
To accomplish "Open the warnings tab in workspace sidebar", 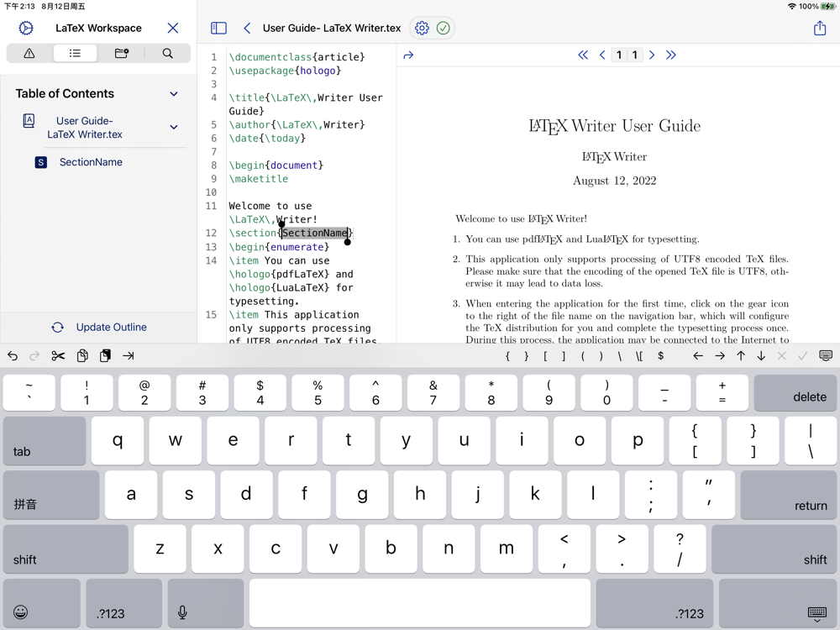I will click(29, 53).
